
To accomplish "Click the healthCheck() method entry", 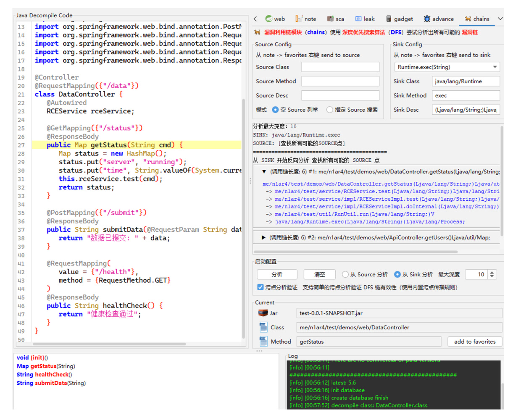I will coord(44,375).
